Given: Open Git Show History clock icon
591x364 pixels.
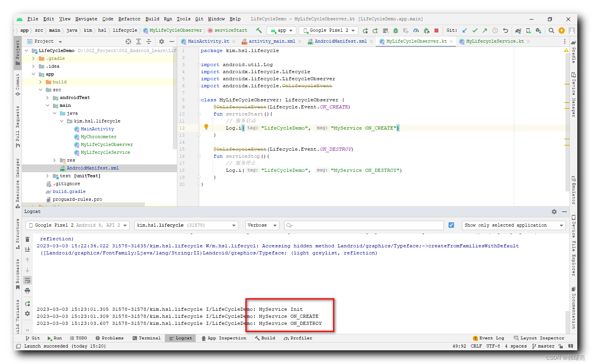Looking at the screenshot, I should click(x=495, y=31).
